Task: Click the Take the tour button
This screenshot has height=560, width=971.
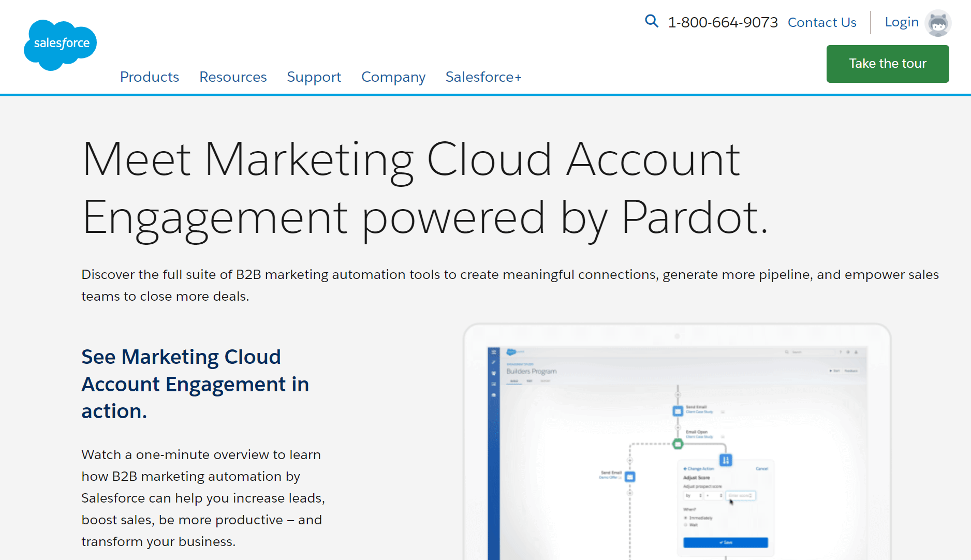Action: 887,63
